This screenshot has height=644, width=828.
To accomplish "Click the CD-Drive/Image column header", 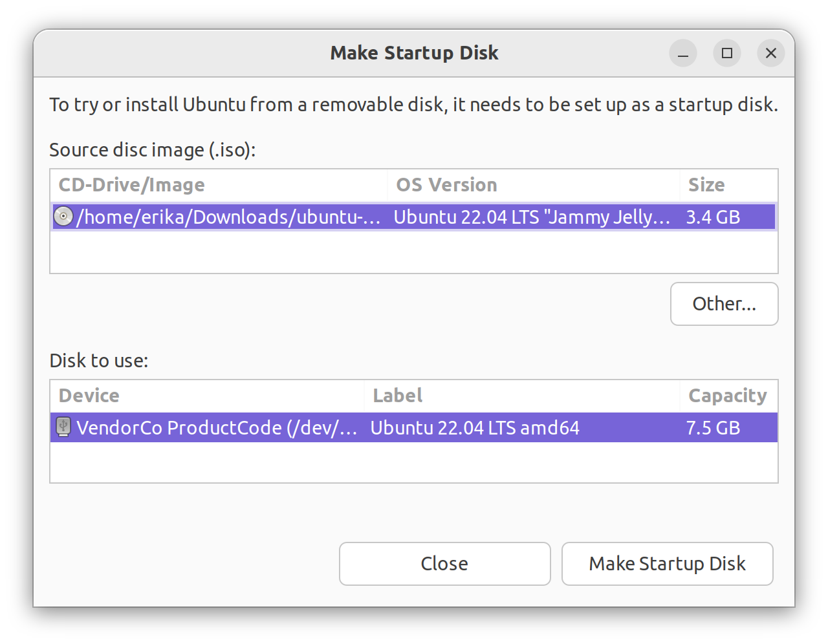I will tap(133, 185).
